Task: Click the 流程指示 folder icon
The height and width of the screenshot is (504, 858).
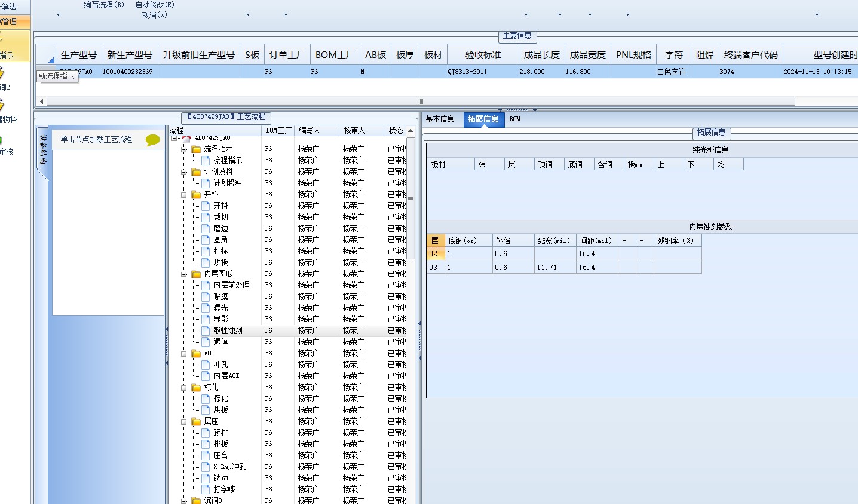Action: pyautogui.click(x=196, y=149)
